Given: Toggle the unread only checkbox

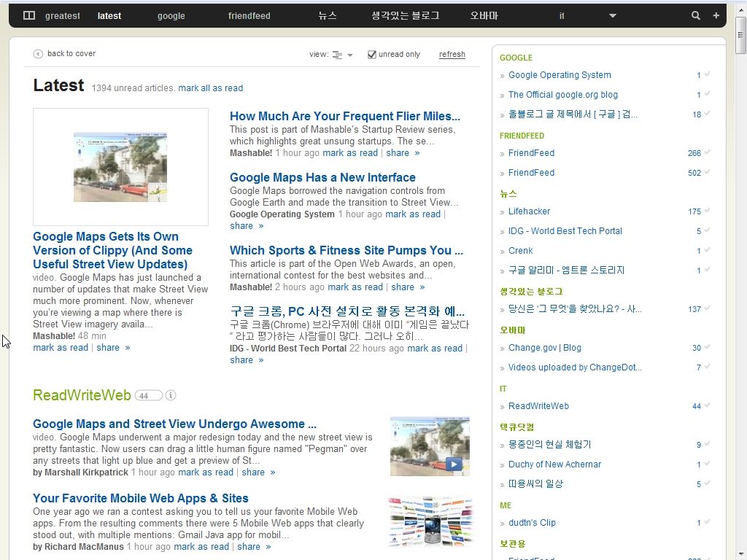Looking at the screenshot, I should pos(372,55).
